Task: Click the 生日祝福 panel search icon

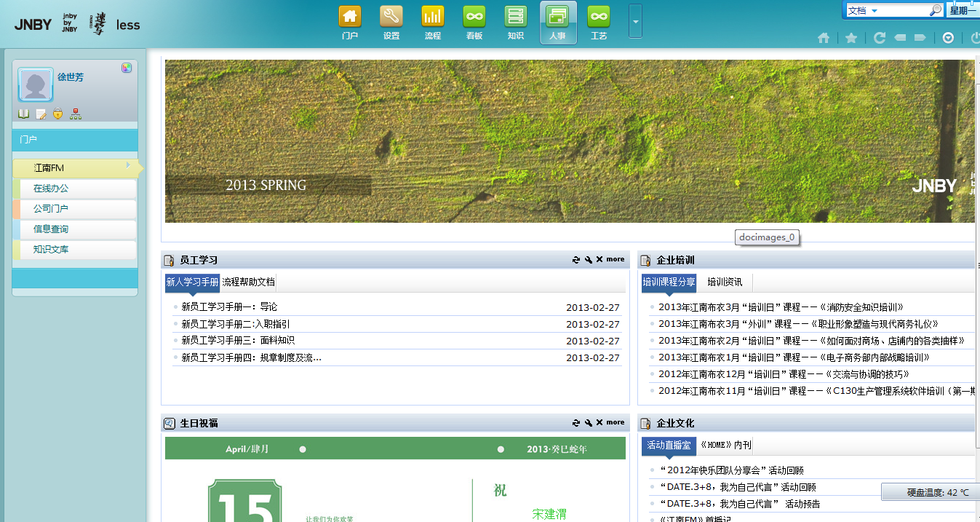Action: click(169, 423)
